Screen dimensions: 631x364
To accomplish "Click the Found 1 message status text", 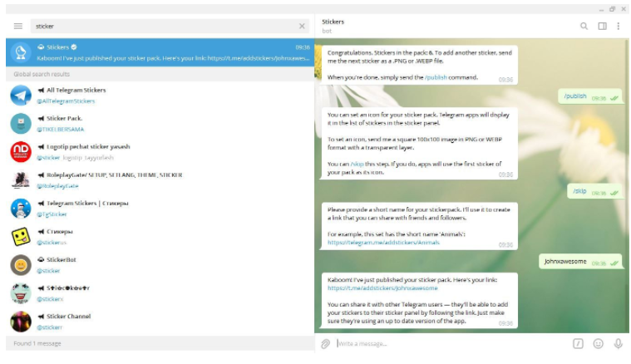I will 37,343.
